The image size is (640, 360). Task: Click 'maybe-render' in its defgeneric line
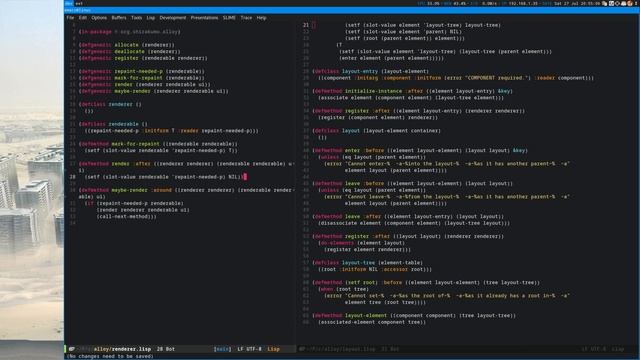point(133,91)
